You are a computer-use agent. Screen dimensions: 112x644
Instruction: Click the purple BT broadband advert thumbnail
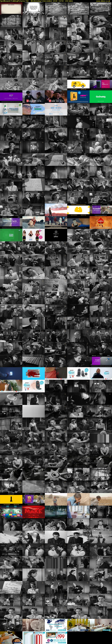pyautogui.click(x=11, y=97)
